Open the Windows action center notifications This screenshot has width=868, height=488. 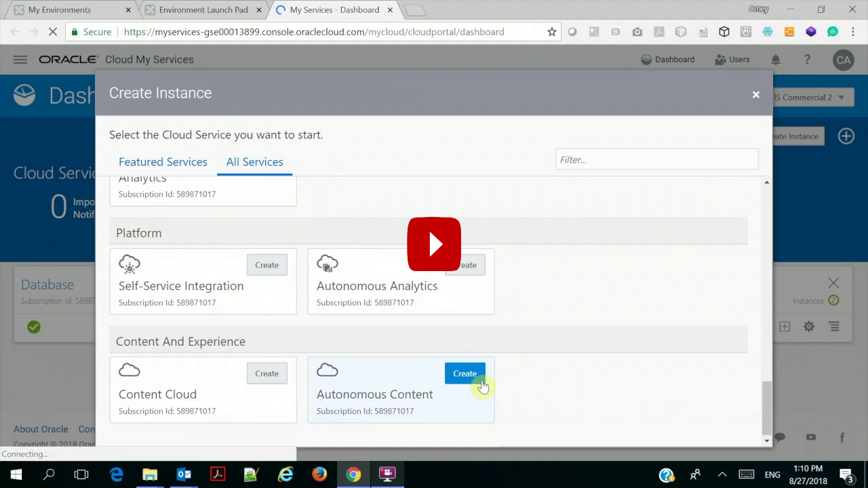[847, 474]
